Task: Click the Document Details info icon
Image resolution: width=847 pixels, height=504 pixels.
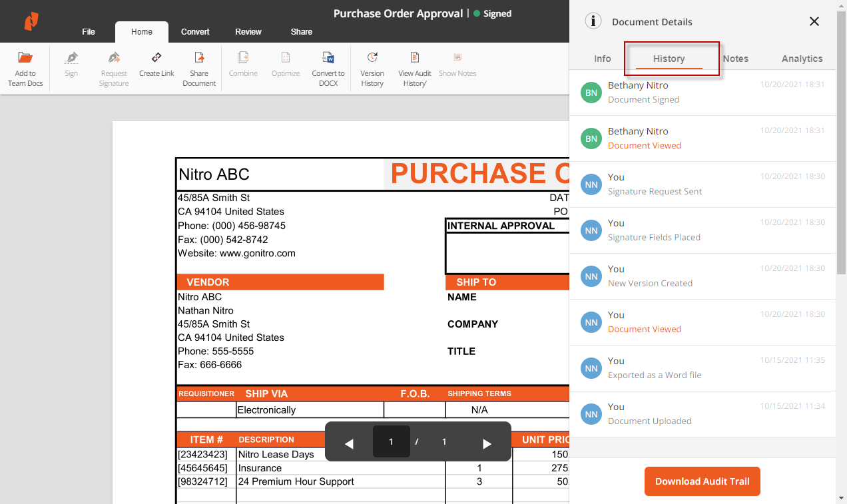Action: pos(593,21)
